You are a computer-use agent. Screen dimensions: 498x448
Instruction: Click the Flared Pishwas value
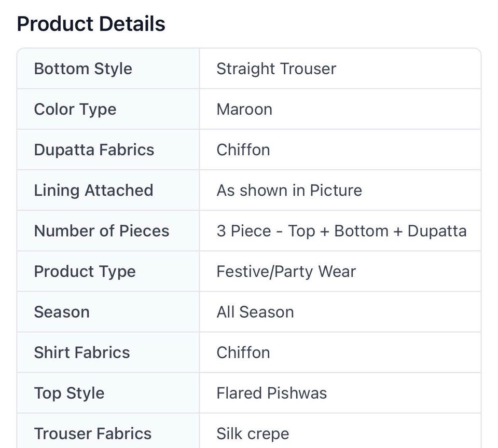pos(271,393)
